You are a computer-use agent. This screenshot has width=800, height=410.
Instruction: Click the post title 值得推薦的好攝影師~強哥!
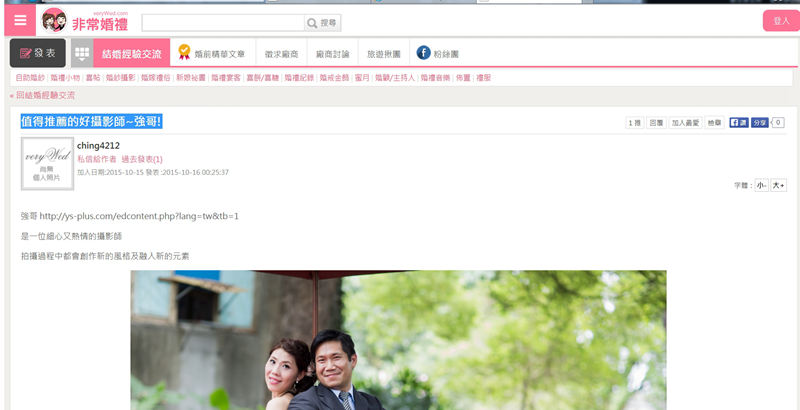tap(91, 121)
